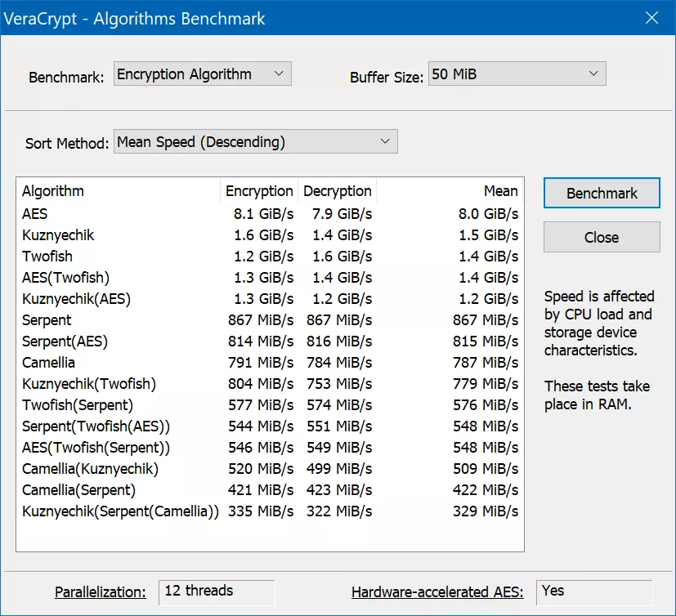Select the Twofish(Serpent) row
676x616 pixels.
click(x=270, y=405)
